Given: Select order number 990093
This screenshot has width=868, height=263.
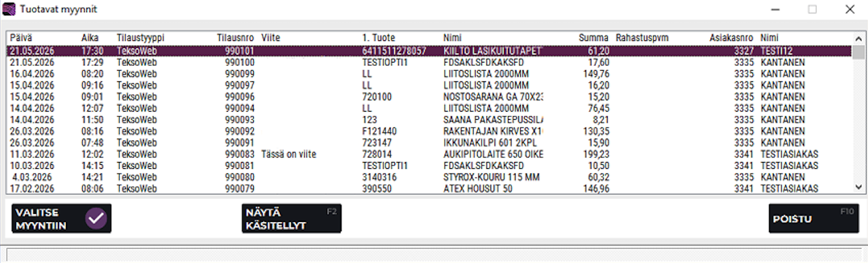Looking at the screenshot, I should click(240, 120).
